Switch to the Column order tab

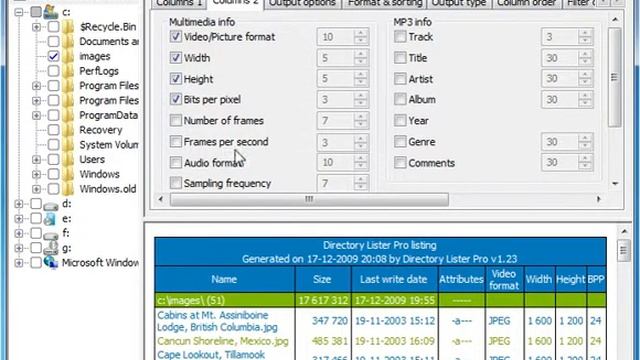pos(527,3)
